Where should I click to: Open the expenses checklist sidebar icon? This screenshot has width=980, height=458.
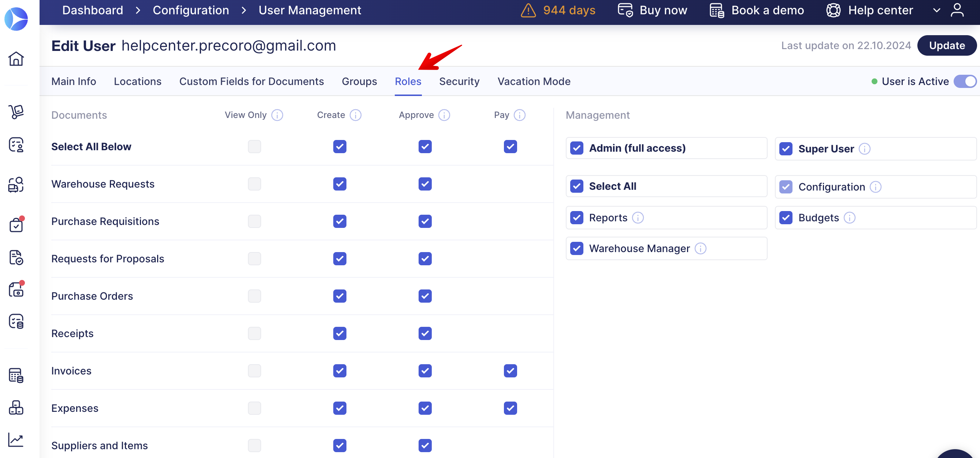(16, 321)
